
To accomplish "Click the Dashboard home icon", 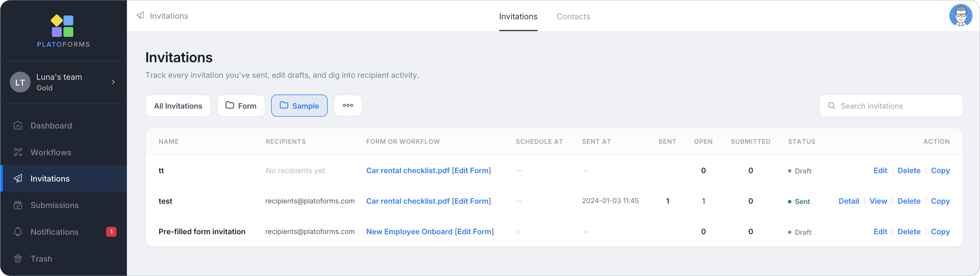I will [x=18, y=125].
